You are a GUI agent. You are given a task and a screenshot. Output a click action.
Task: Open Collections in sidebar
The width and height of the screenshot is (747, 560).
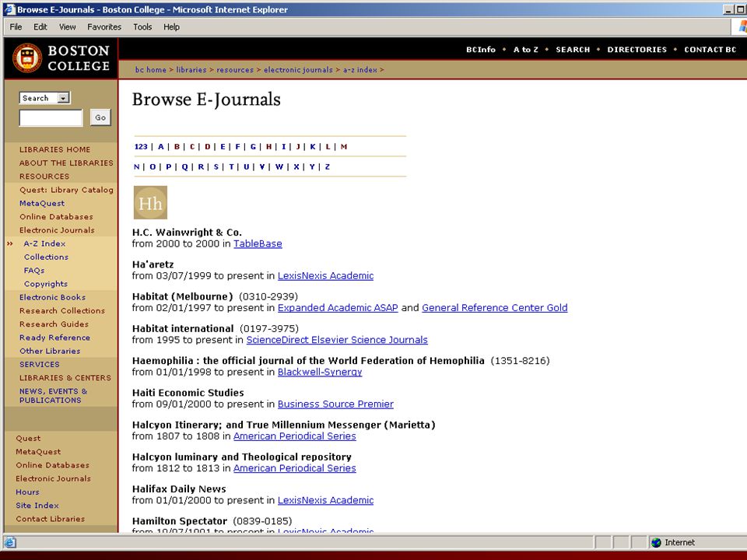46,257
